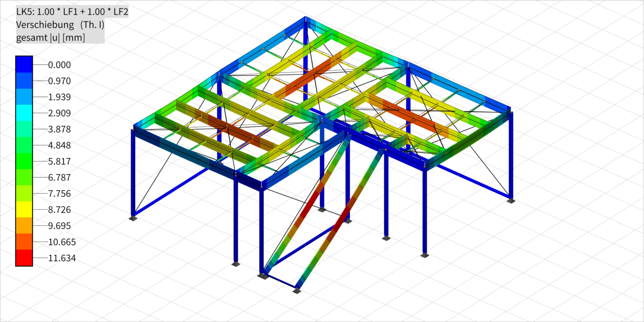Select the far right column base support symbol
This screenshot has width=644, height=322.
[511, 201]
